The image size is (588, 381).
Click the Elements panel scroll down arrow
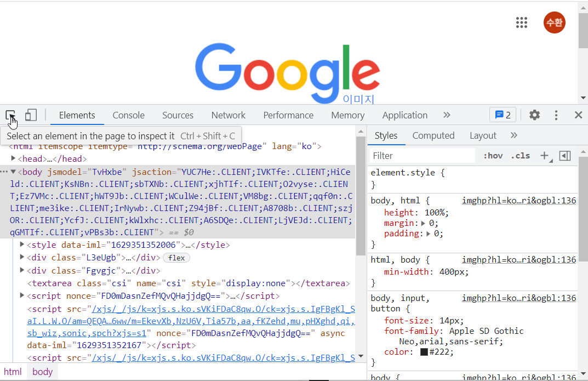point(361,356)
